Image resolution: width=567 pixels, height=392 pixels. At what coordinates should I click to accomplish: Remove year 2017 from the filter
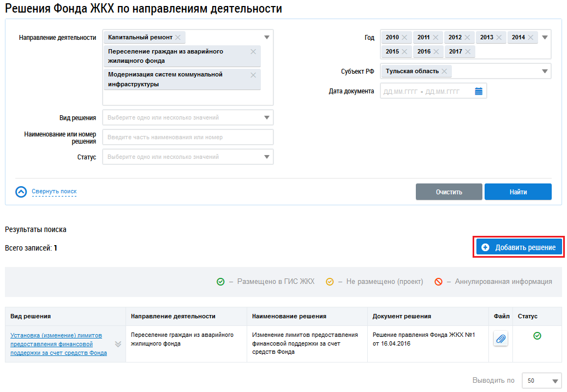pos(468,52)
